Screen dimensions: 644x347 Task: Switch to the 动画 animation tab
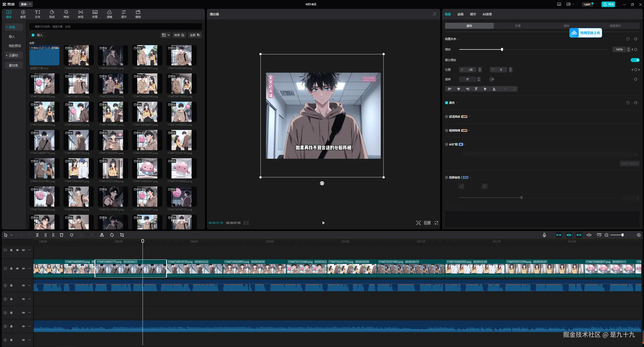click(x=460, y=14)
